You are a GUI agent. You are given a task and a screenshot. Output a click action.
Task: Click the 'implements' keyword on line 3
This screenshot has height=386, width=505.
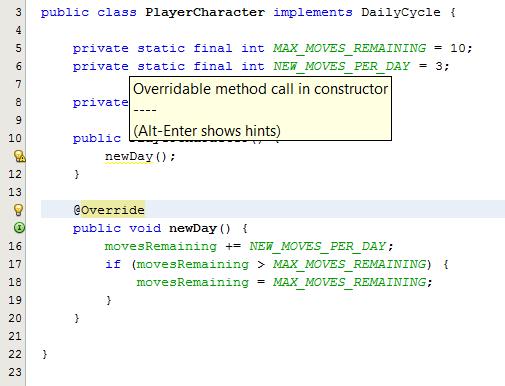tap(313, 13)
